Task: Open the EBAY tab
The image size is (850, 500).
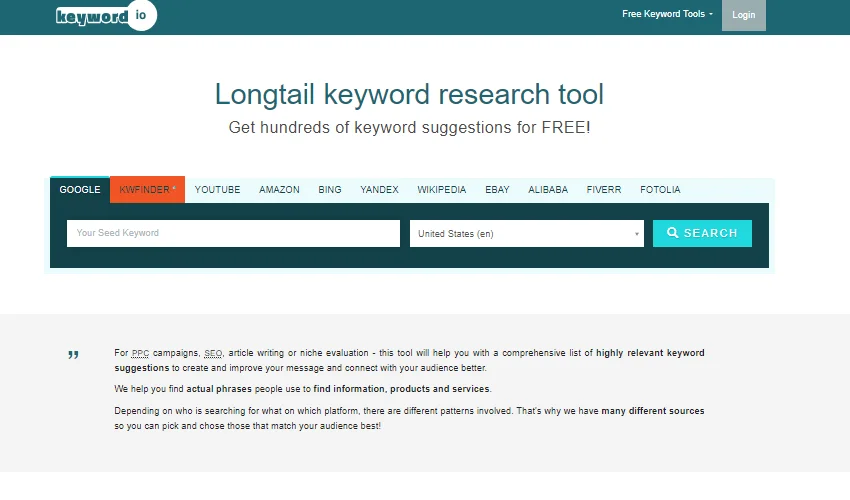Action: pos(497,190)
